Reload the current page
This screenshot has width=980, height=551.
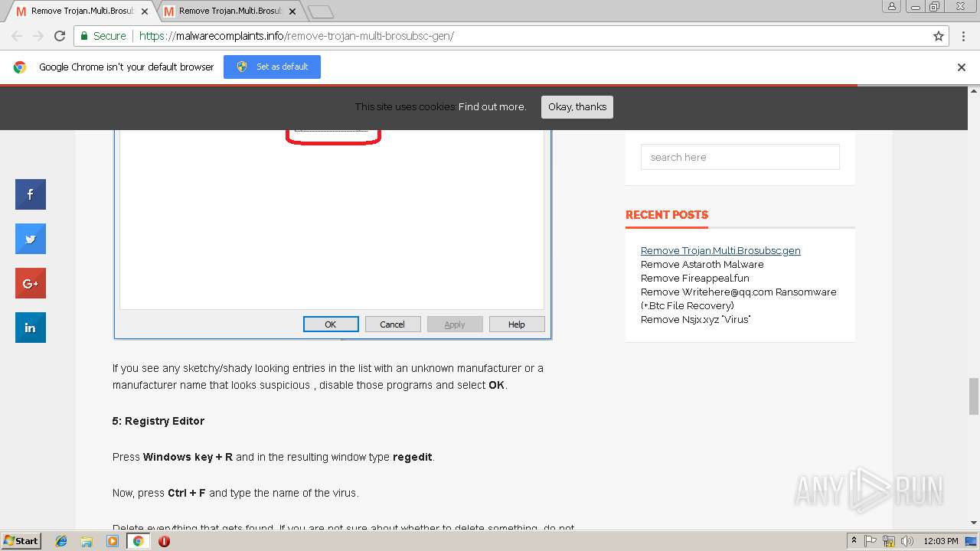(x=60, y=36)
